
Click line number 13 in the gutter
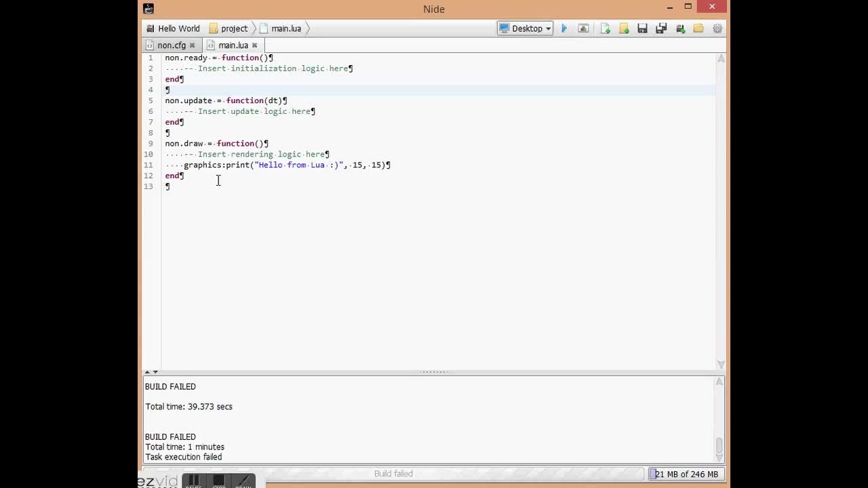[x=149, y=186]
